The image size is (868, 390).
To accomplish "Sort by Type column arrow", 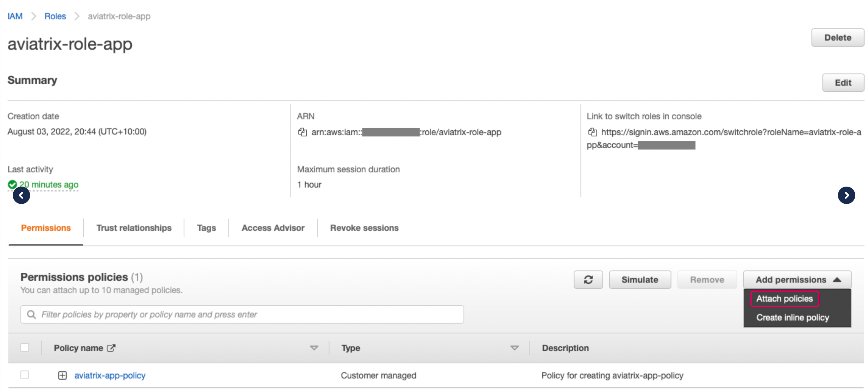I will pyautogui.click(x=514, y=348).
